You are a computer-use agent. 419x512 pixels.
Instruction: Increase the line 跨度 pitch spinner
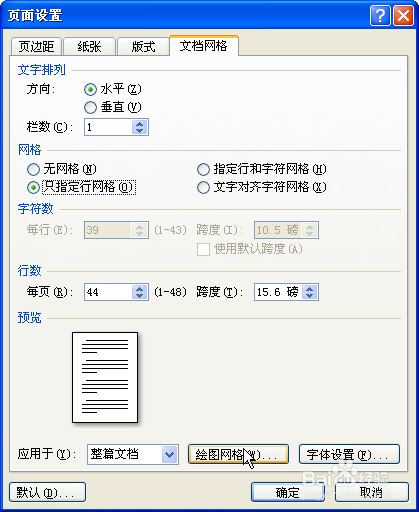(x=309, y=288)
